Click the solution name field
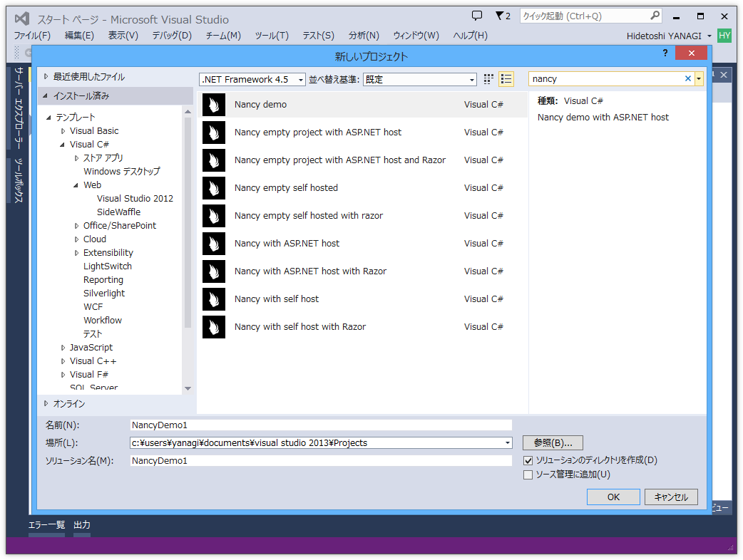Viewport: 743px width, 560px height. click(x=321, y=460)
